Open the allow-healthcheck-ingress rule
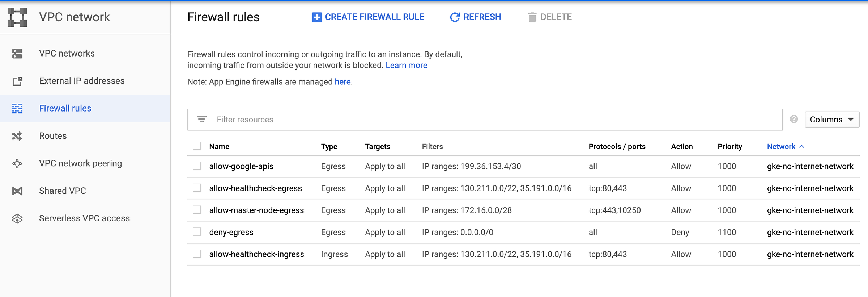The height and width of the screenshot is (297, 868). [x=256, y=255]
